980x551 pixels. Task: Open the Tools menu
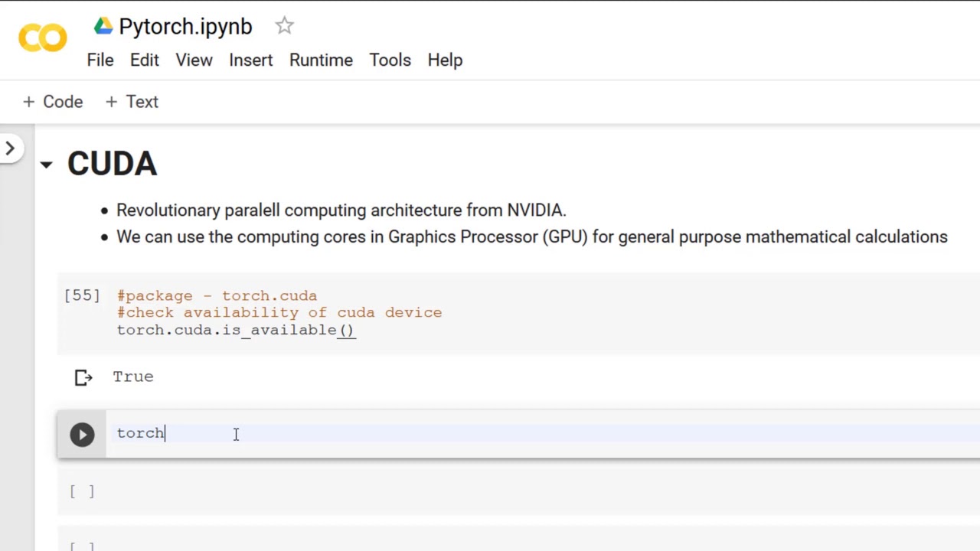pos(390,60)
